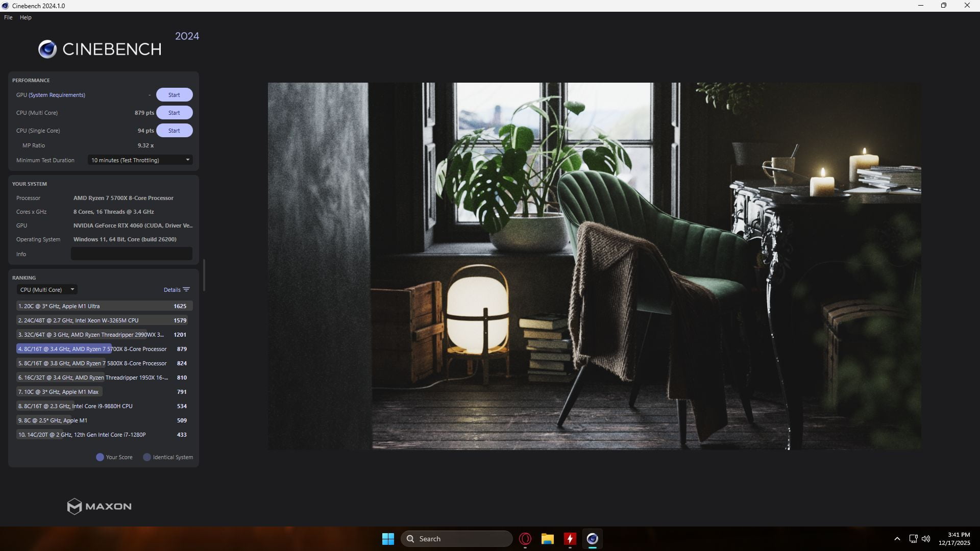Open File Explorer from the taskbar

[548, 539]
